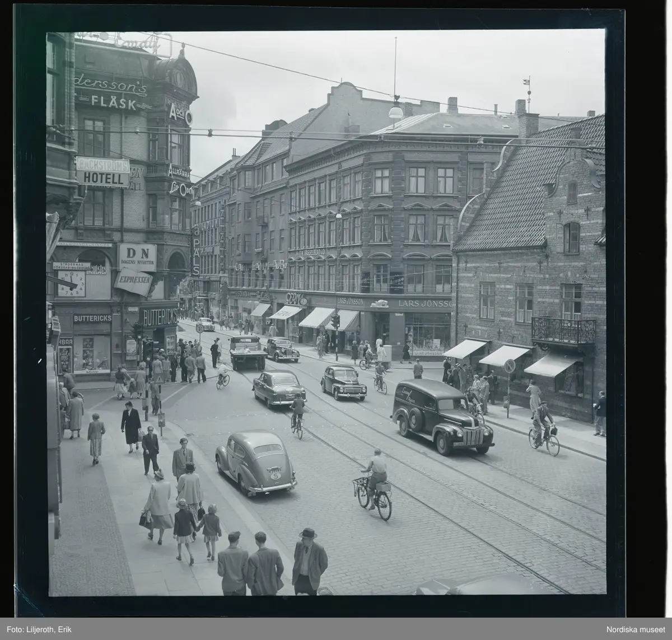Image resolution: width=672 pixels, height=640 pixels.
Task: Click the 'DN Dagens Nyheter' sign
Action: point(137,257)
